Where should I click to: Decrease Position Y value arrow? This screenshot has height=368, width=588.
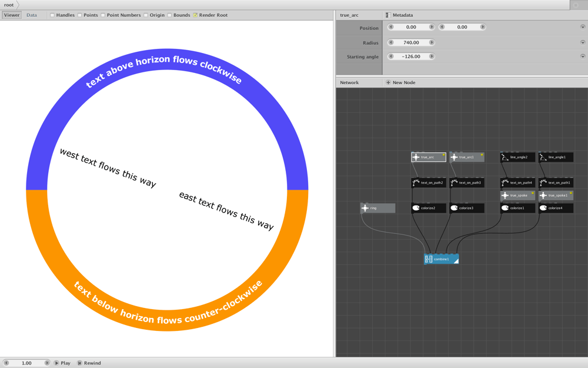coord(442,27)
